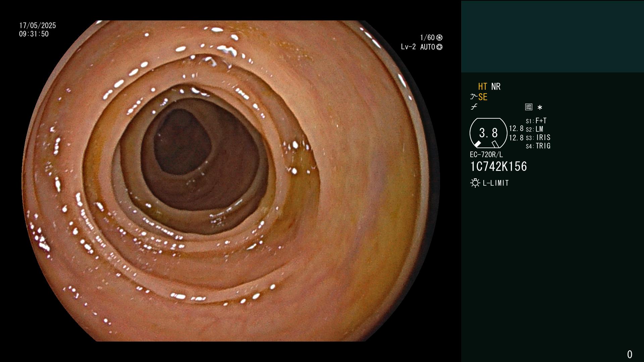
Task: Click the tone curve icon below SE
Action: 474,107
